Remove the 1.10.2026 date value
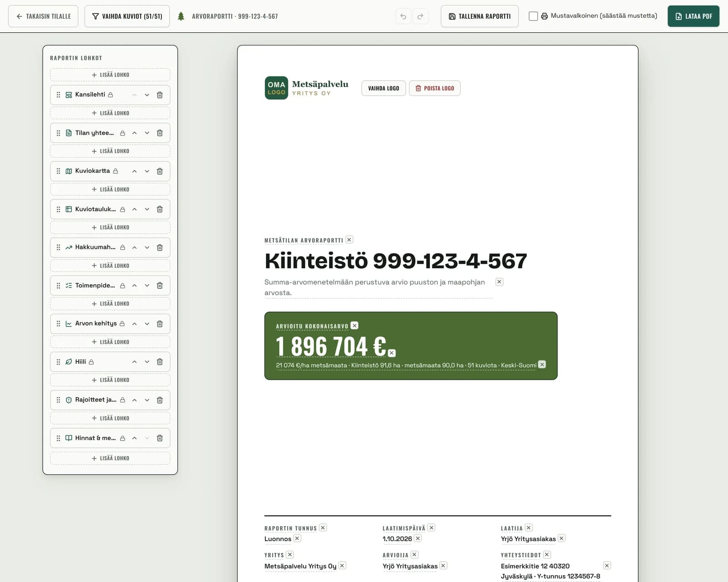 tap(418, 538)
